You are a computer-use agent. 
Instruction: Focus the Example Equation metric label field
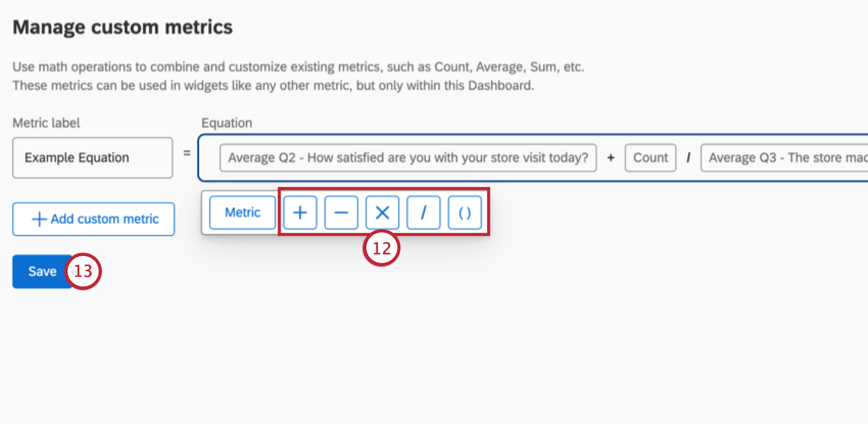[92, 158]
